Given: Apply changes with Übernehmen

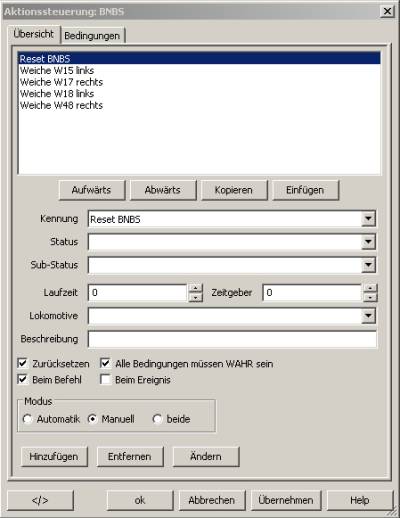Looking at the screenshot, I should pos(286,500).
